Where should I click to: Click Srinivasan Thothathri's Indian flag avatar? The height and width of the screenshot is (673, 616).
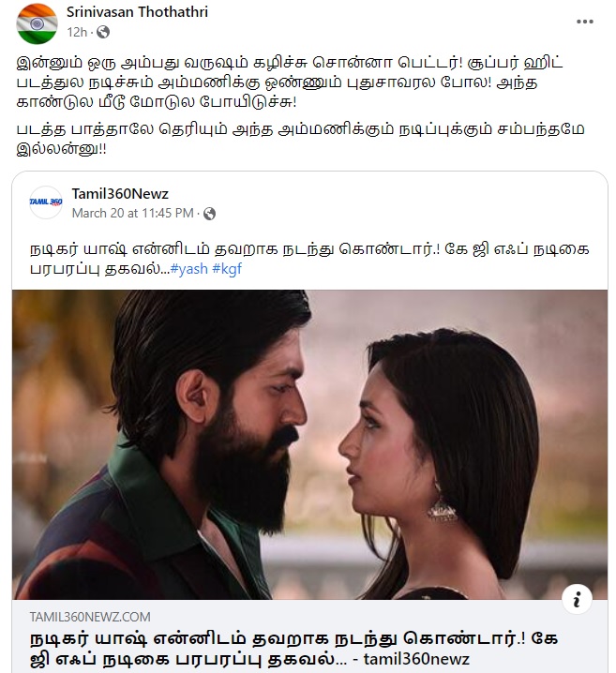pos(37,23)
